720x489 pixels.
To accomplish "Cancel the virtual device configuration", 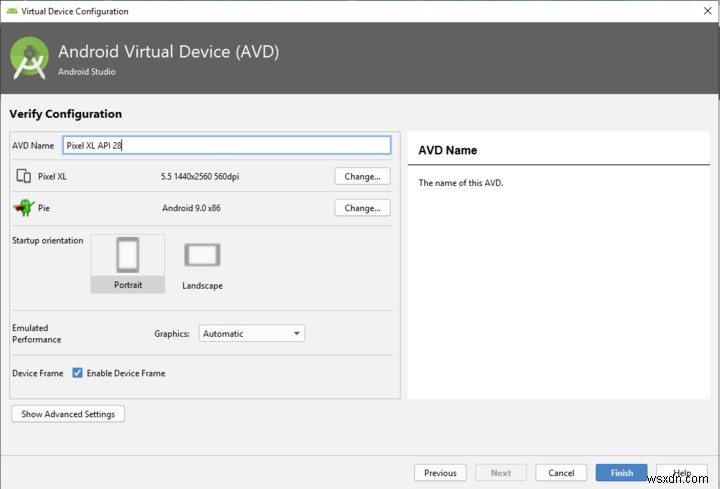I will tap(561, 473).
